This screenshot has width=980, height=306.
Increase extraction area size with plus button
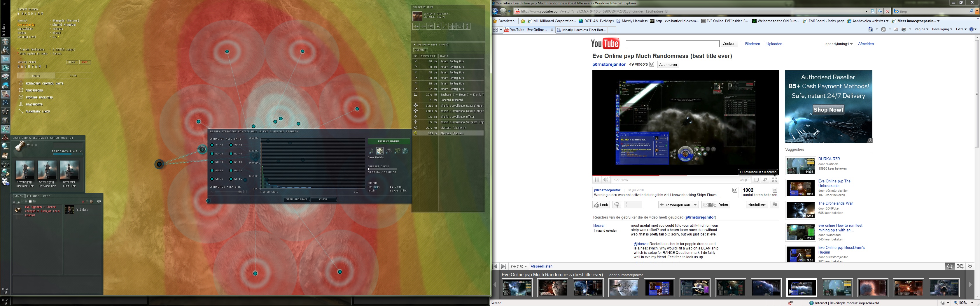245,191
